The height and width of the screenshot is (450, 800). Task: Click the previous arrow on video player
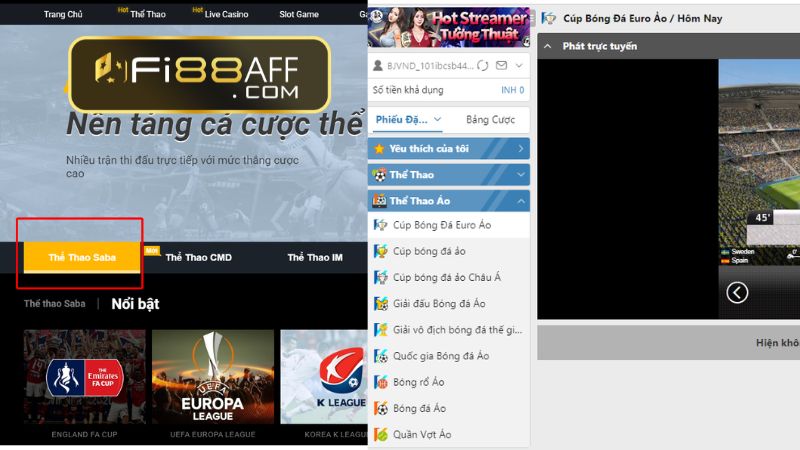coord(737,293)
